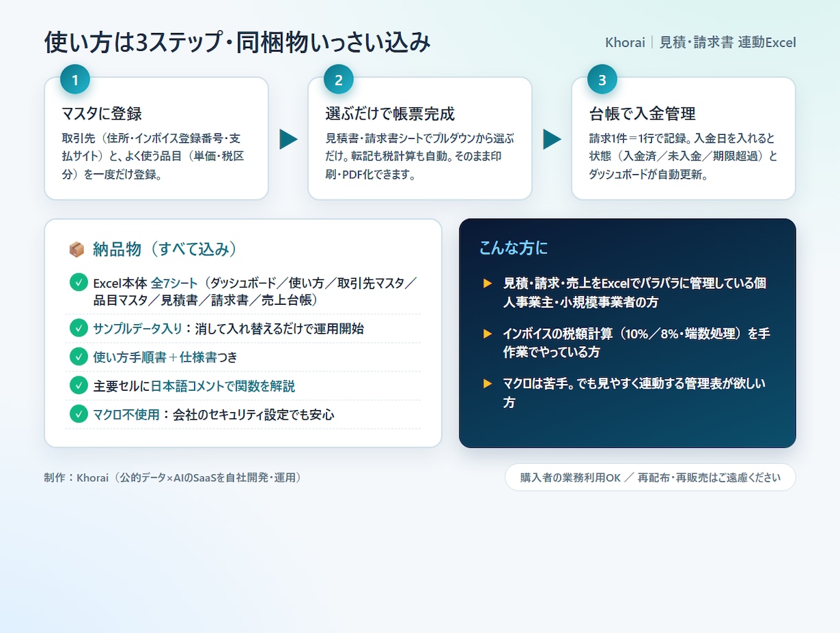
Task: Click the step 2 number badge
Action: [x=339, y=80]
